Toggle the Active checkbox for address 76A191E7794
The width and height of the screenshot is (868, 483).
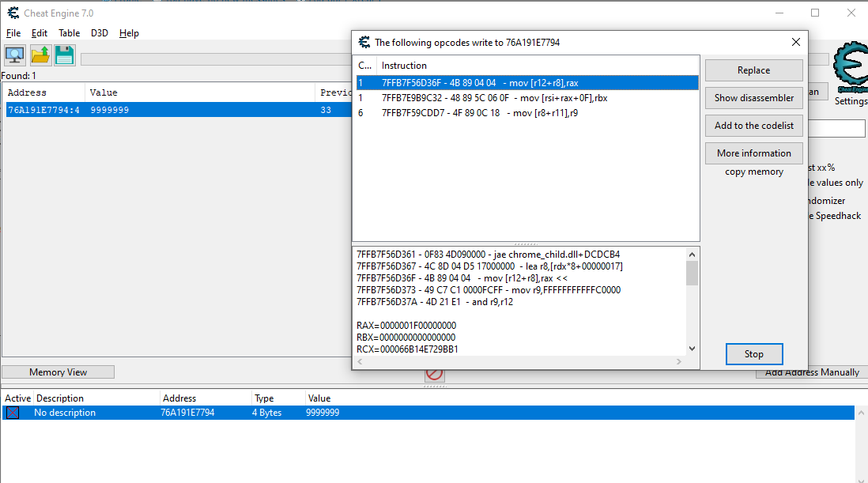pyautogui.click(x=13, y=413)
